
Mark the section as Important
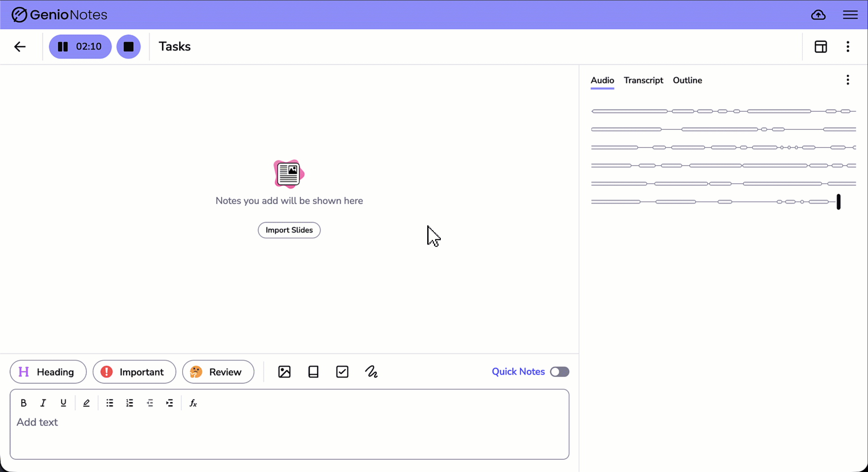(134, 372)
